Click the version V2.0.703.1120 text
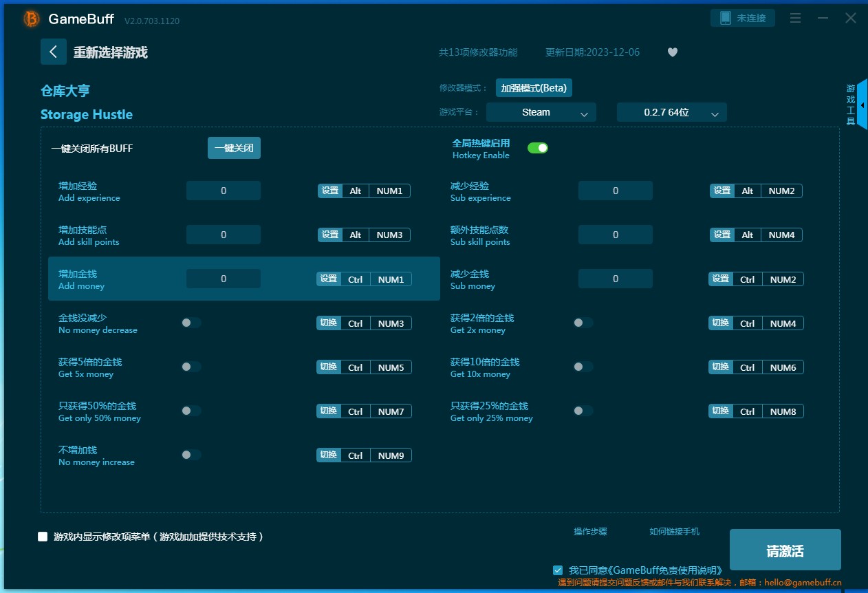The width and height of the screenshot is (868, 593). click(x=152, y=21)
